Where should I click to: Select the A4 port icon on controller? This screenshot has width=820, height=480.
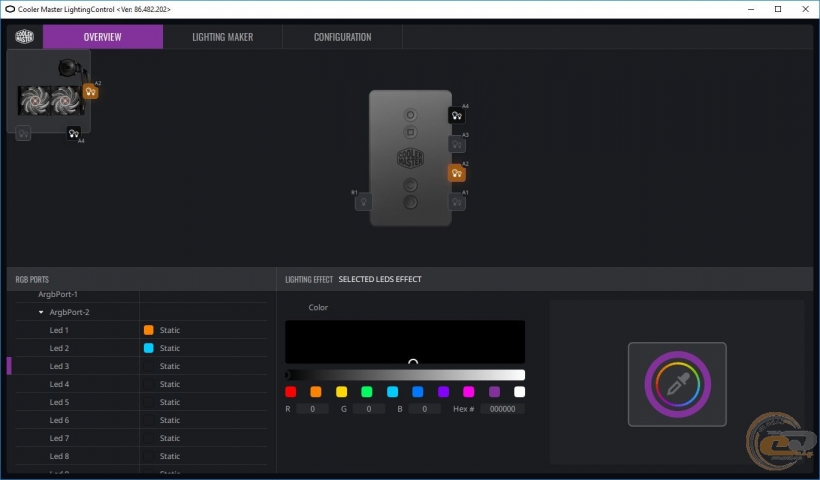(x=457, y=116)
